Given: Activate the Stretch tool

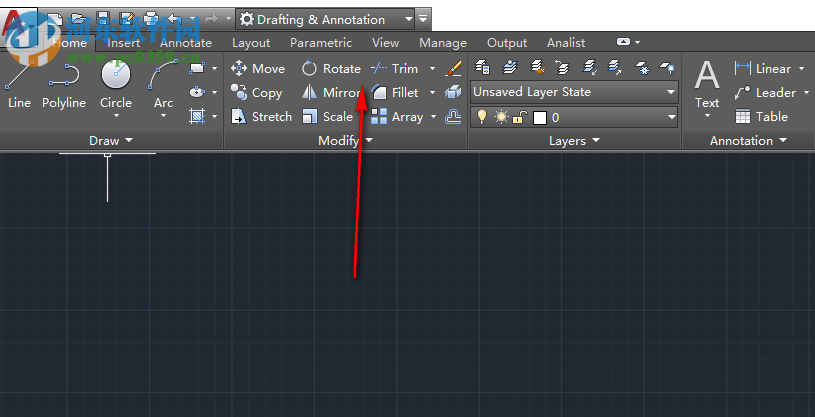Looking at the screenshot, I should pos(261,116).
